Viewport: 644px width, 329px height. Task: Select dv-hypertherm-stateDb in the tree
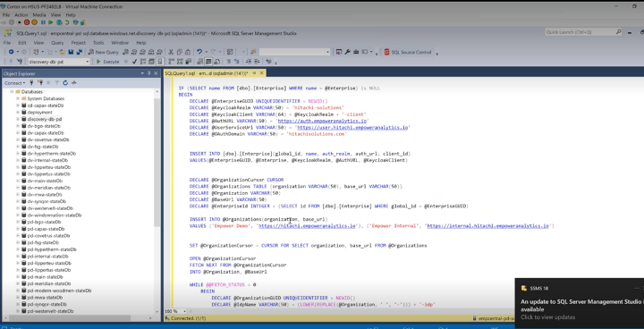tap(51, 153)
